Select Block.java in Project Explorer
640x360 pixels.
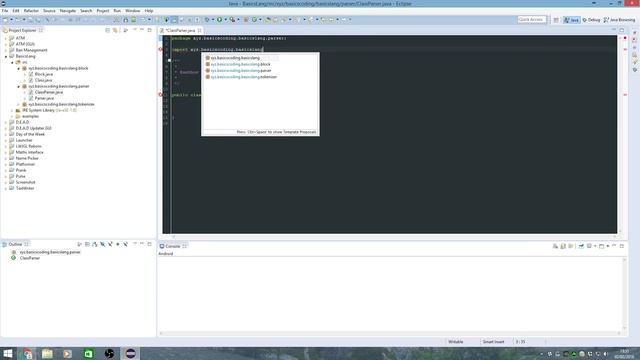pos(43,74)
